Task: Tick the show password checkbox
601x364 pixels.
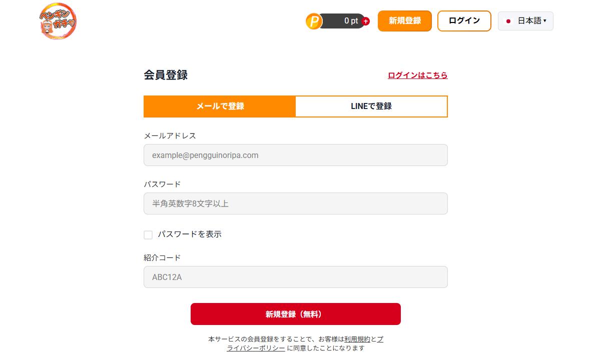Action: click(148, 235)
